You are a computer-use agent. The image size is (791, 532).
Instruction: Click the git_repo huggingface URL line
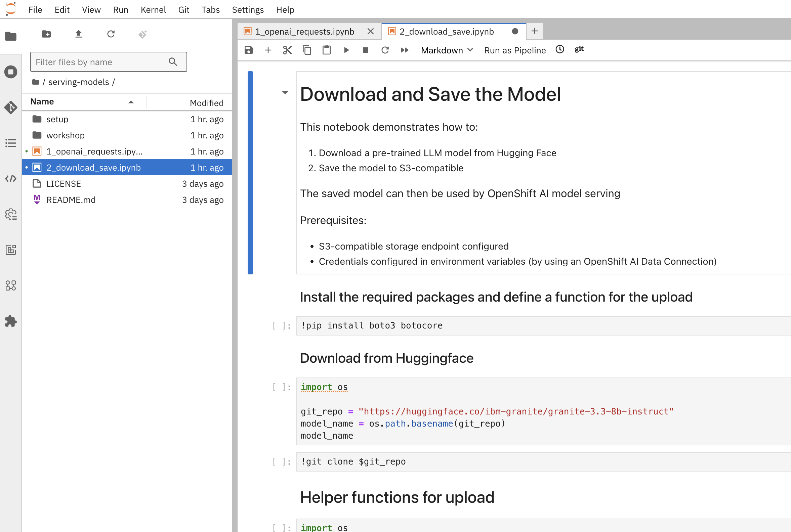pyautogui.click(x=487, y=411)
